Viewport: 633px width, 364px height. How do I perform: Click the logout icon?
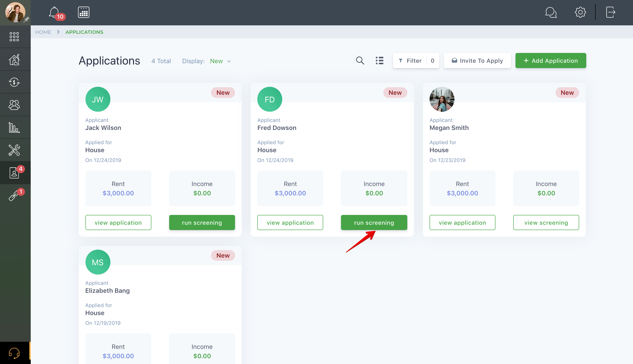point(611,12)
